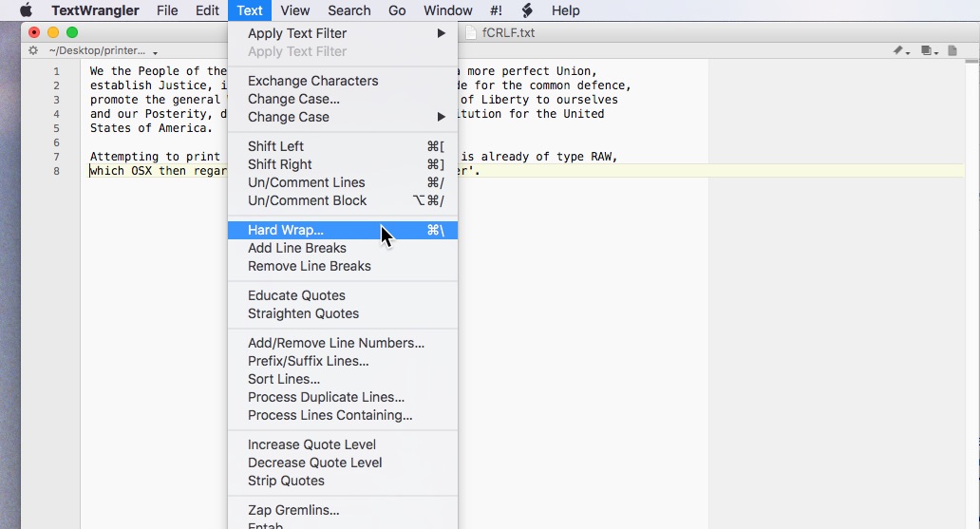Open the Scripts menu icon
980x529 pixels.
[527, 10]
